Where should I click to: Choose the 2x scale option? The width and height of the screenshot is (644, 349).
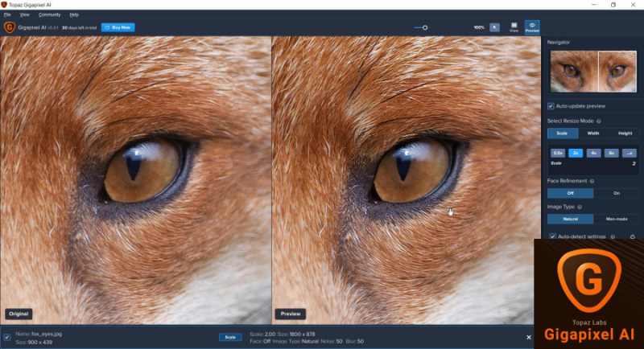(x=576, y=153)
